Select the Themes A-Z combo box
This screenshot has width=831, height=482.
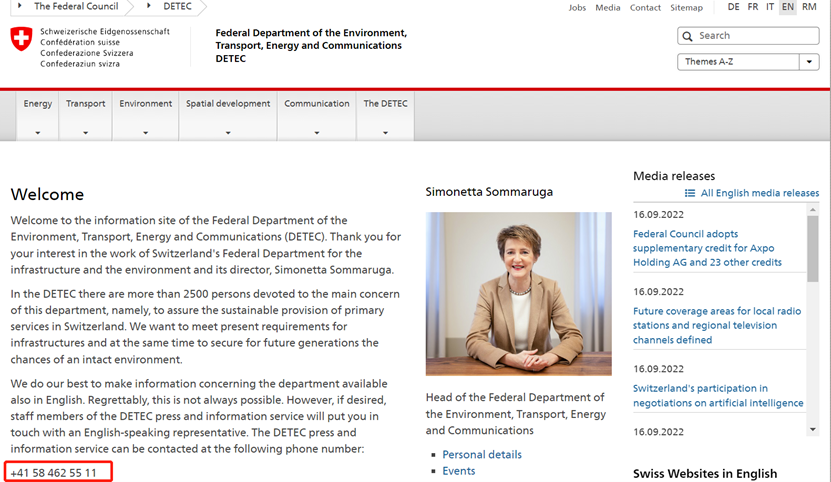pyautogui.click(x=748, y=62)
